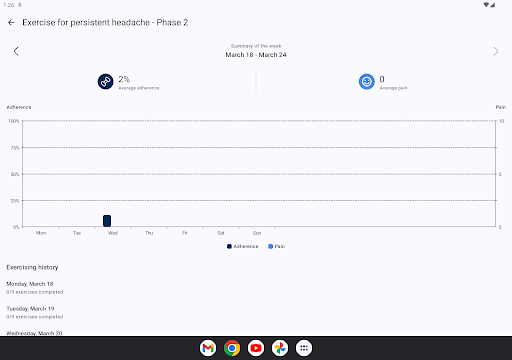This screenshot has height=360, width=512.
Task: Open YouTube from the taskbar
Action: click(256, 348)
